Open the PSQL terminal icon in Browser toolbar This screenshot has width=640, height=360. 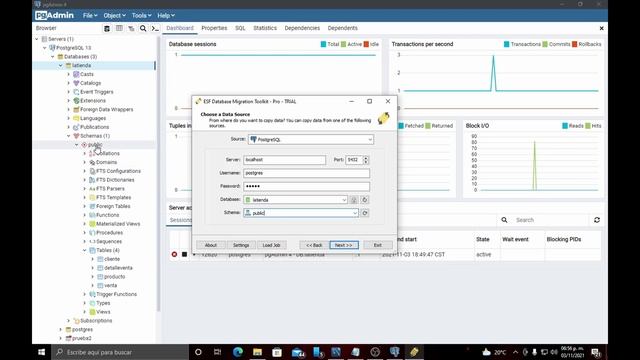pyautogui.click(x=155, y=28)
